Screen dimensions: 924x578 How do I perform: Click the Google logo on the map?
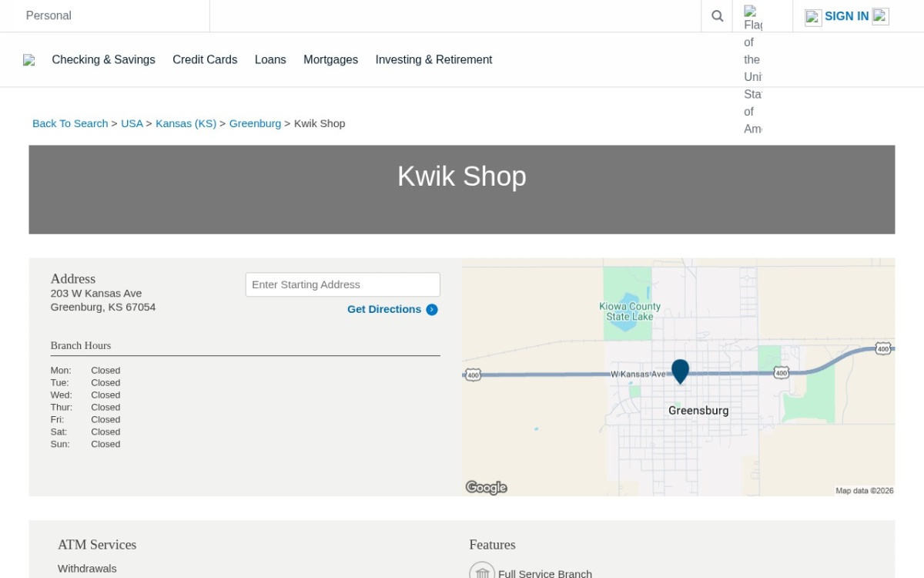point(486,487)
